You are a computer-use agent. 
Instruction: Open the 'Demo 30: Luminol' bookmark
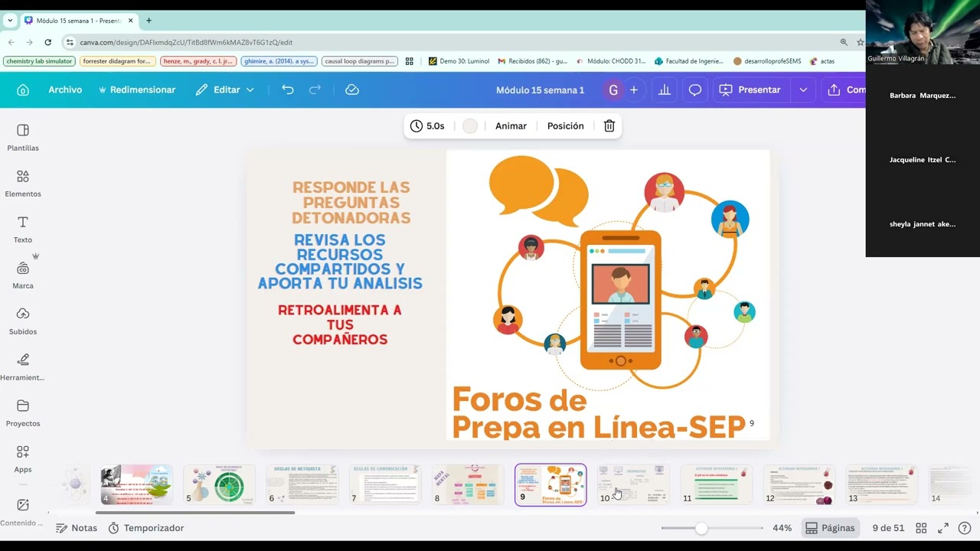pos(459,61)
